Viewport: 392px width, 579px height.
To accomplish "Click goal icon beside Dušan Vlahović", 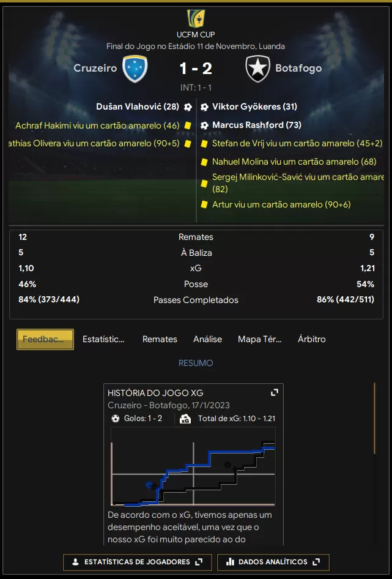I will (x=188, y=107).
